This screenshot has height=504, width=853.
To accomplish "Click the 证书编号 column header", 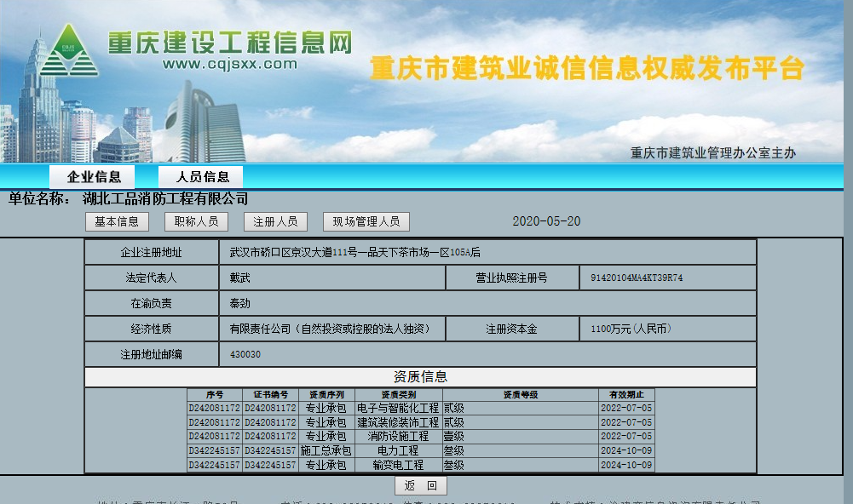I will (x=270, y=395).
